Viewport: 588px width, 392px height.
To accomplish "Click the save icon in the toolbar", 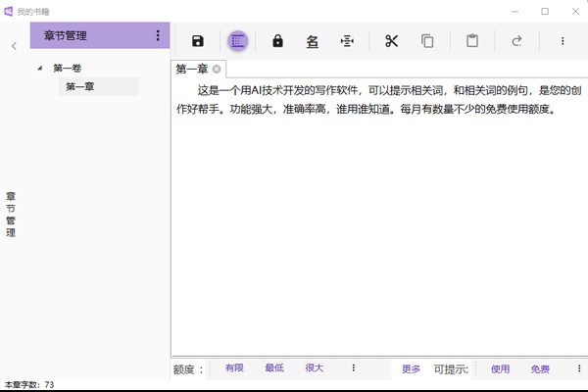I will point(198,41).
